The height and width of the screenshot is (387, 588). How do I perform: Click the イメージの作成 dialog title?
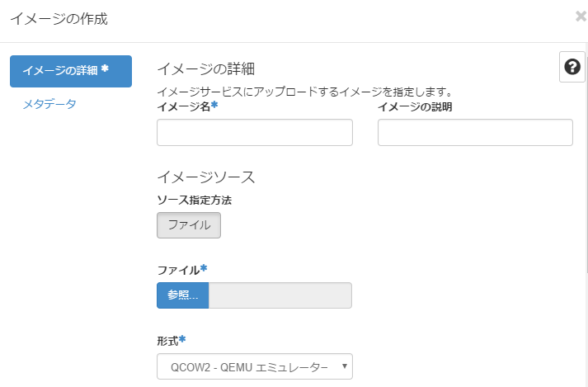click(x=59, y=17)
